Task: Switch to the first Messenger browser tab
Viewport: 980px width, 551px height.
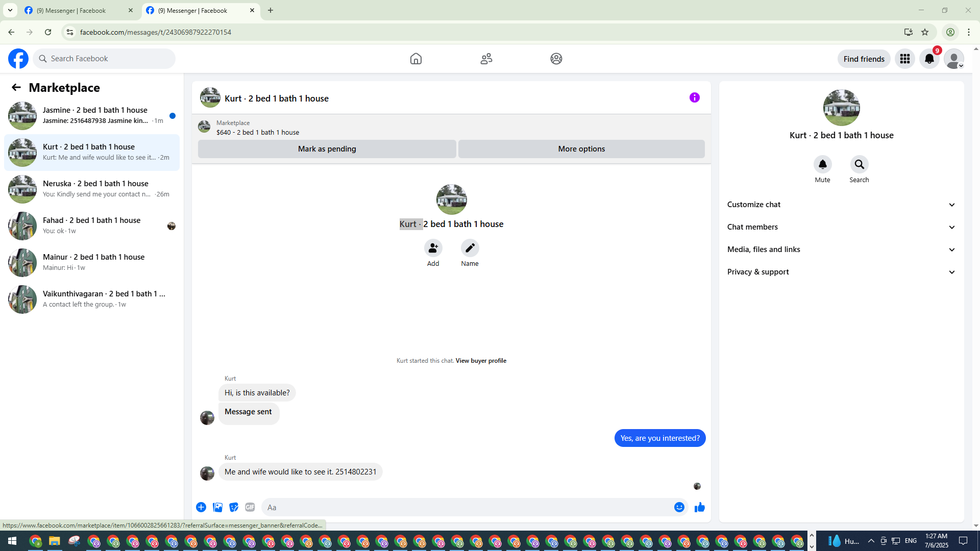Action: (77, 10)
